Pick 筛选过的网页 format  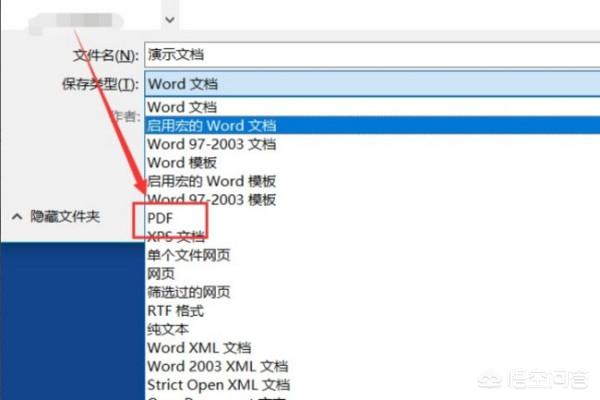coord(189,292)
